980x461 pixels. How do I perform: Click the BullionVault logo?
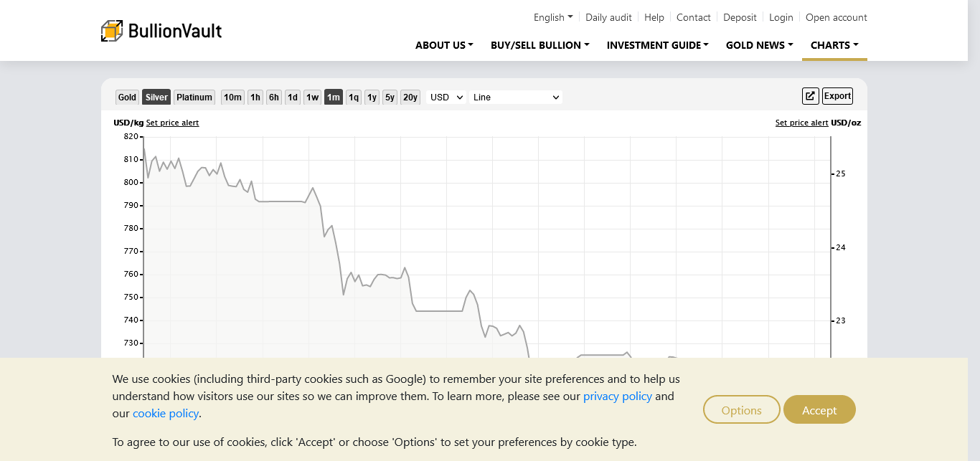tap(161, 31)
